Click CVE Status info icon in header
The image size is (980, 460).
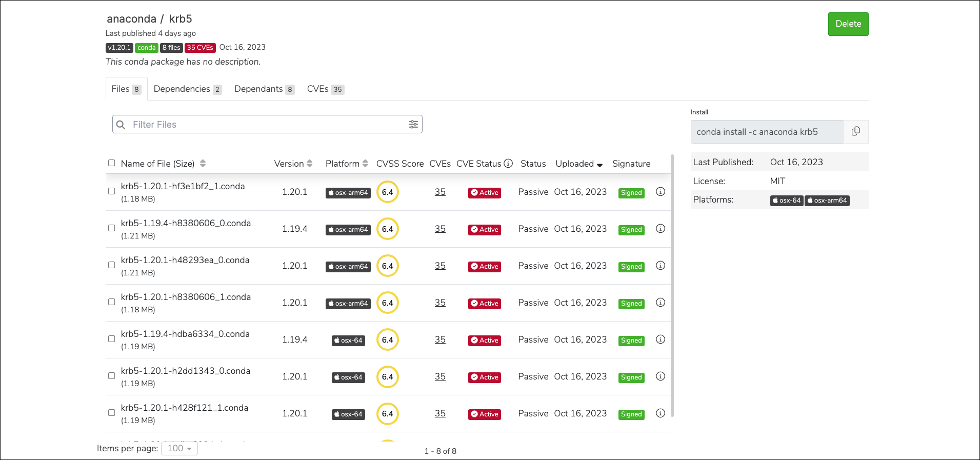[508, 163]
